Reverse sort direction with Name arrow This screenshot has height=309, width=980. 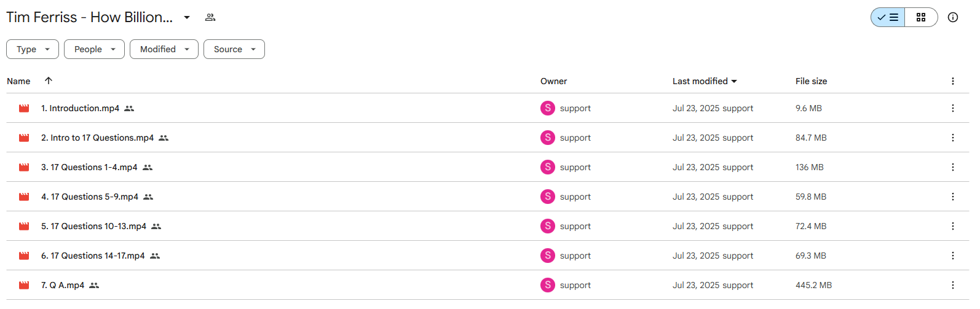click(49, 80)
